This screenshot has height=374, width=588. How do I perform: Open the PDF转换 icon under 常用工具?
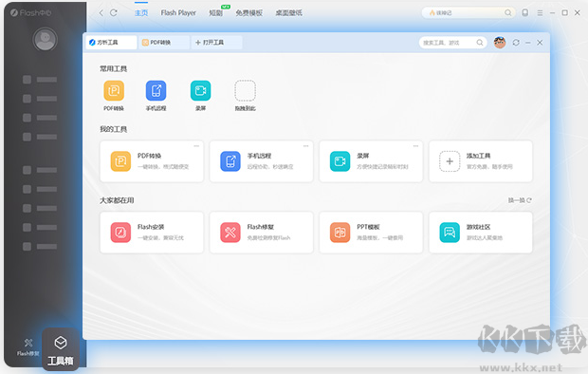click(114, 90)
